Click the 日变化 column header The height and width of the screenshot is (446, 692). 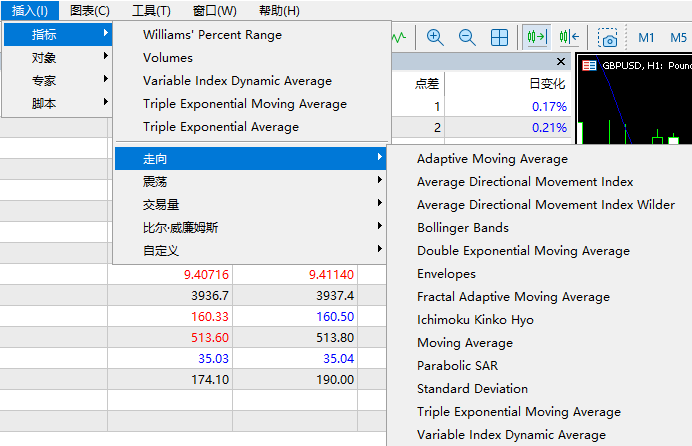547,83
